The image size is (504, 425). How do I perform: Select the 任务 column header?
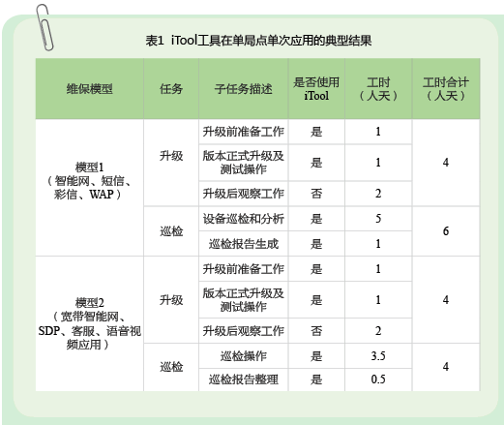click(171, 89)
